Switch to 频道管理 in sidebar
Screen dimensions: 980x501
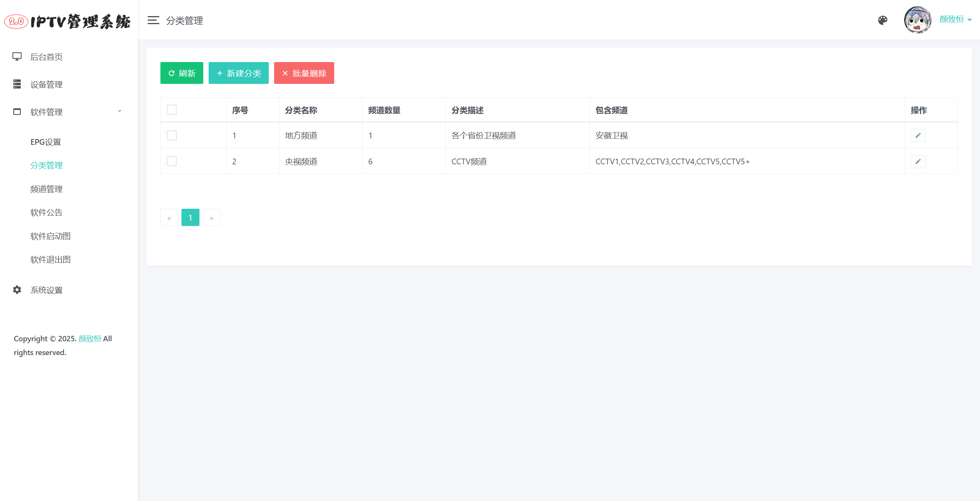(x=46, y=188)
